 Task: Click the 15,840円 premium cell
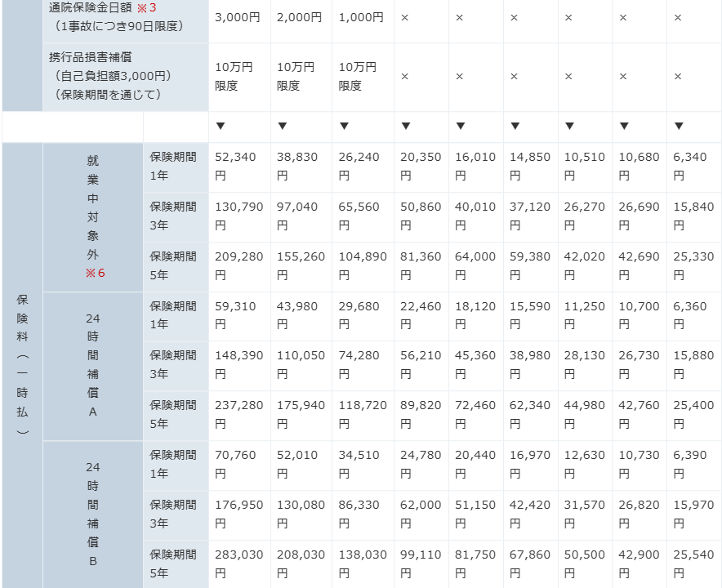[694, 217]
